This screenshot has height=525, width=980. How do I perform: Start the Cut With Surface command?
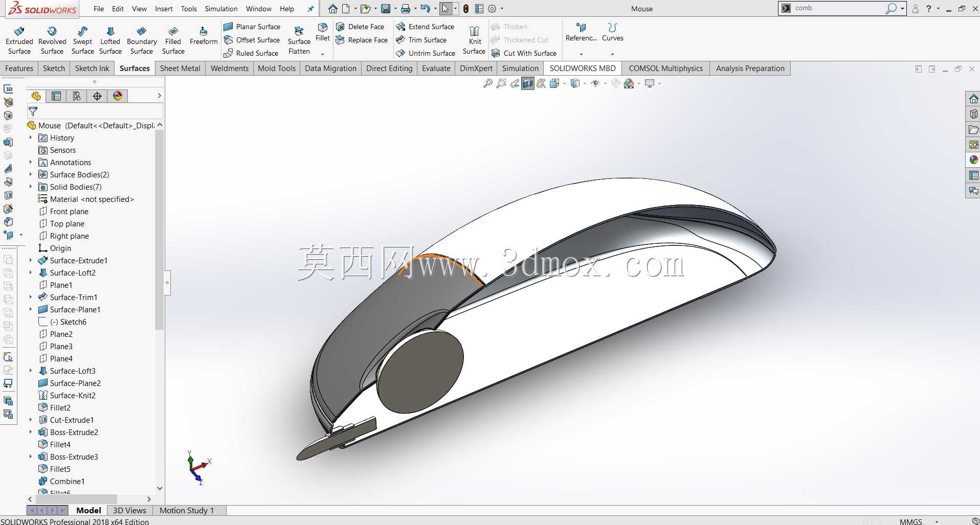click(x=524, y=53)
